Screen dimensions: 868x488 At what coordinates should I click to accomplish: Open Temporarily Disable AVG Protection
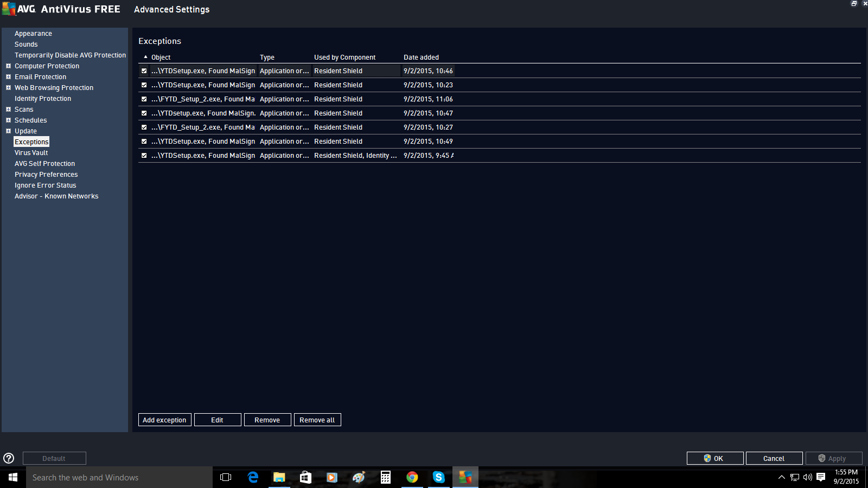click(70, 55)
